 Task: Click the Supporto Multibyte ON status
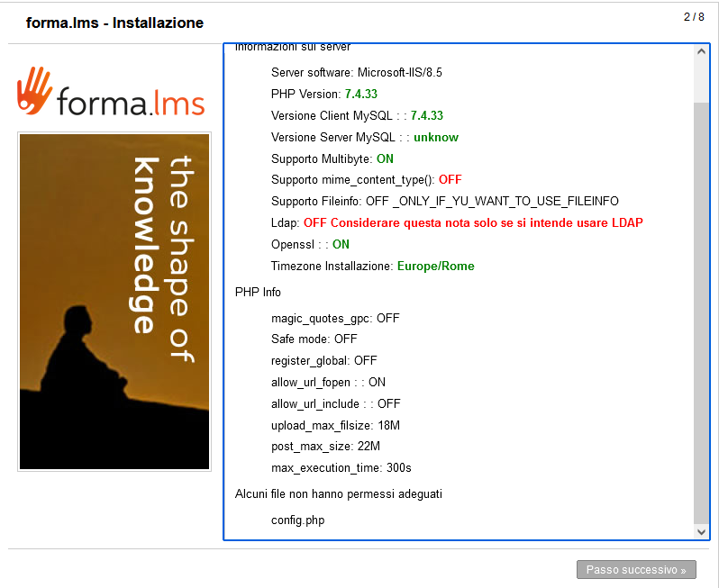tap(385, 158)
